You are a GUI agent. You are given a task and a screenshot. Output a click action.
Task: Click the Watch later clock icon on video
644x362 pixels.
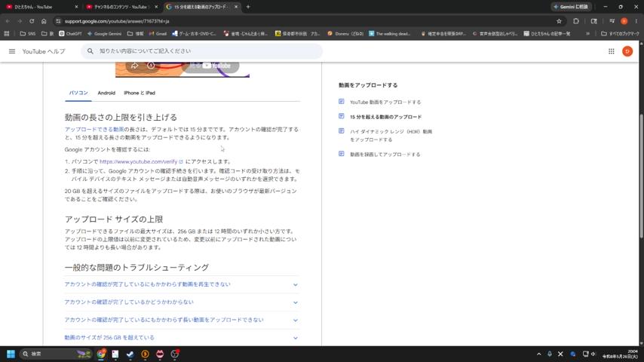pos(151,66)
